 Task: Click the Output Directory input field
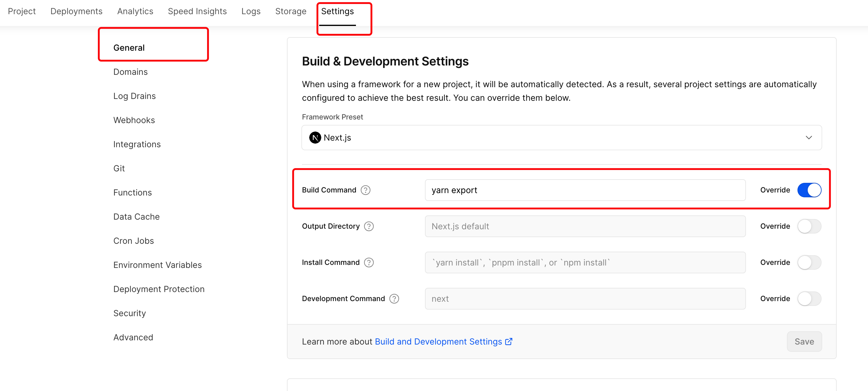[585, 226]
